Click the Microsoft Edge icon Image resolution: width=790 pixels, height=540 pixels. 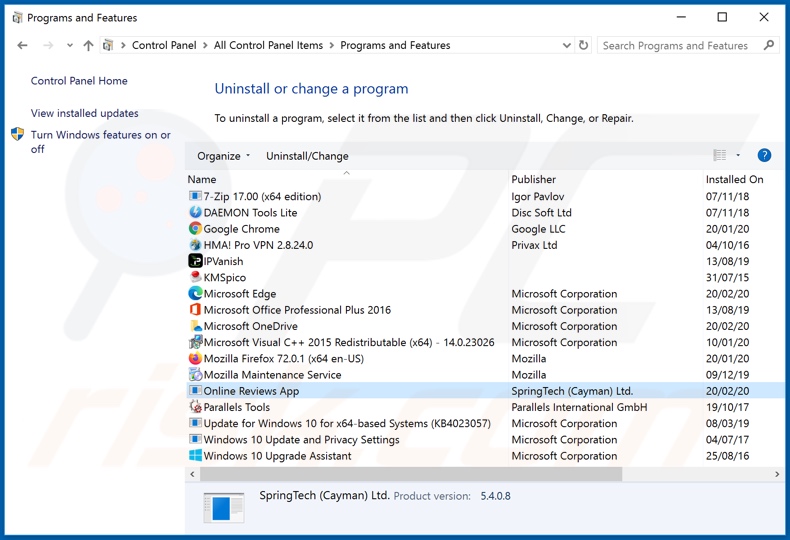point(195,294)
